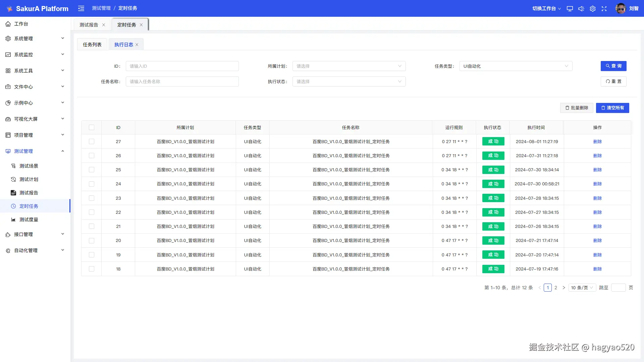This screenshot has height=362, width=644.
Task: Tick the checkbox for row ID 22
Action: 92,212
